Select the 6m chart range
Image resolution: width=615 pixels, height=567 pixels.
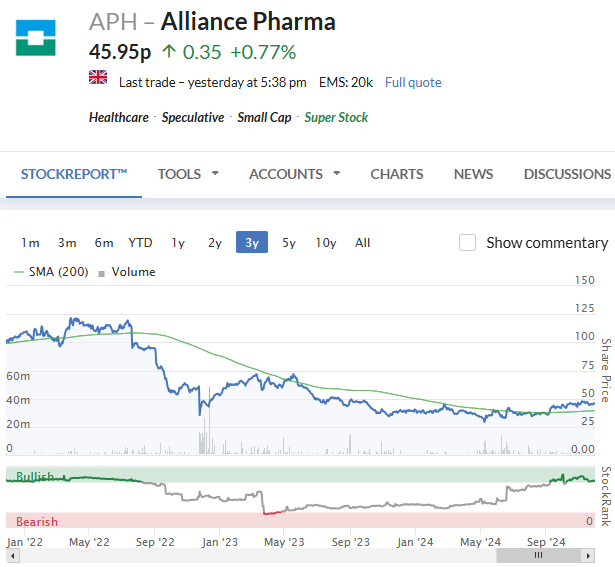coord(104,243)
